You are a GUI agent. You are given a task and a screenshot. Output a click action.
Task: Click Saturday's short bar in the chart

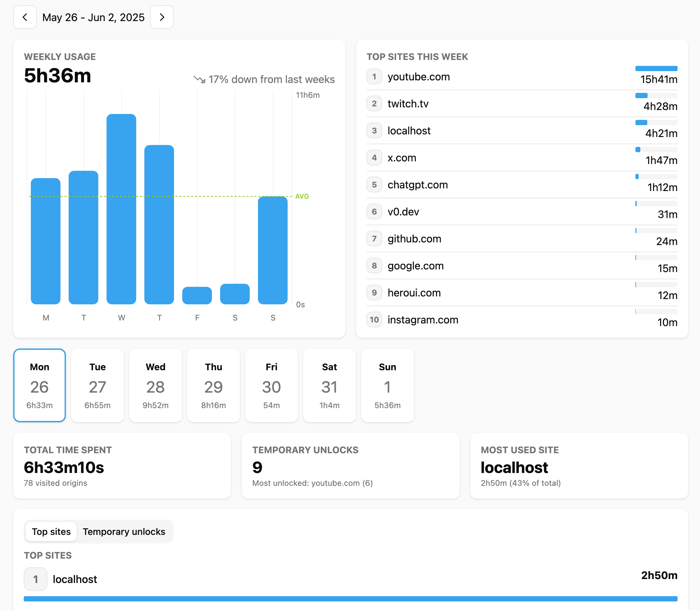235,294
